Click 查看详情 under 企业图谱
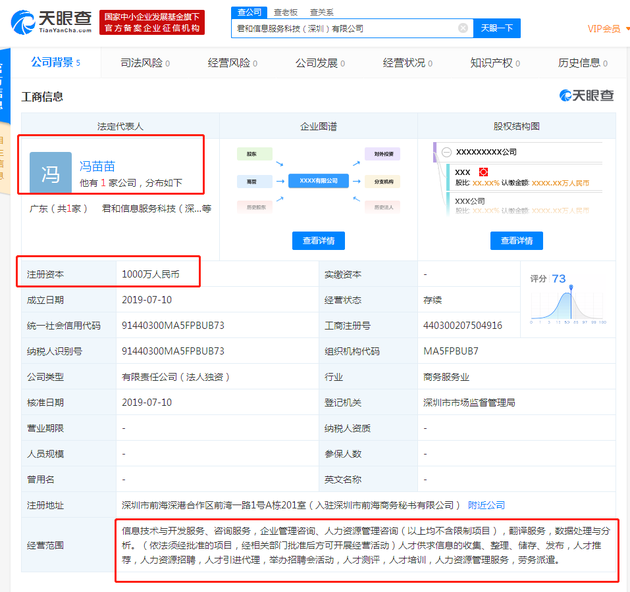Image resolution: width=630 pixels, height=592 pixels. 318,241
